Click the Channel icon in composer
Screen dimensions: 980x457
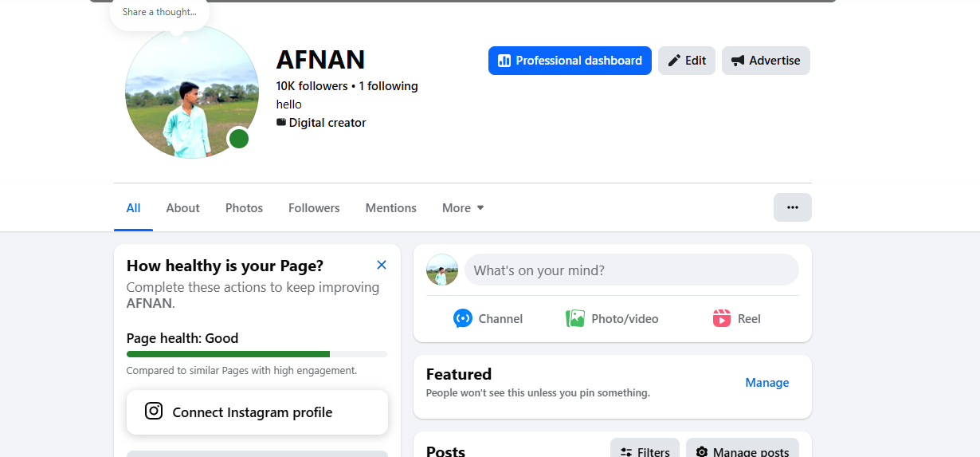click(x=463, y=319)
